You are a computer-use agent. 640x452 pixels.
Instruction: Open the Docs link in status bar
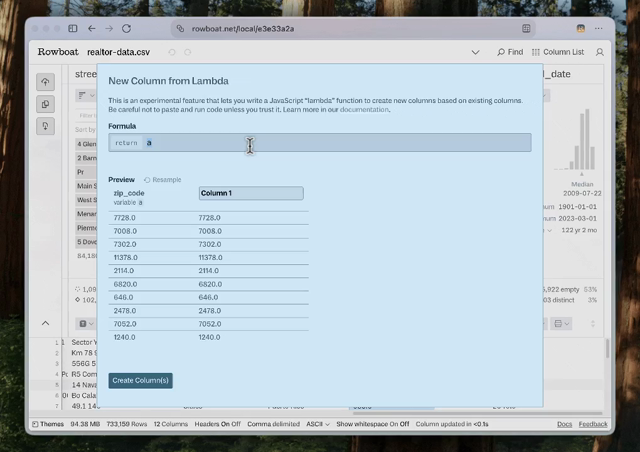point(564,424)
